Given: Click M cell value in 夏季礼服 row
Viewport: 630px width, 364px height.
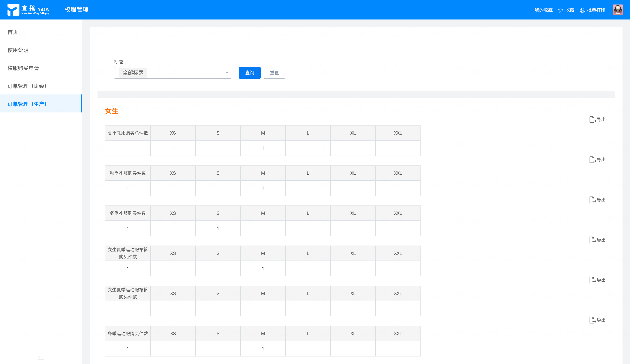Looking at the screenshot, I should coord(263,148).
